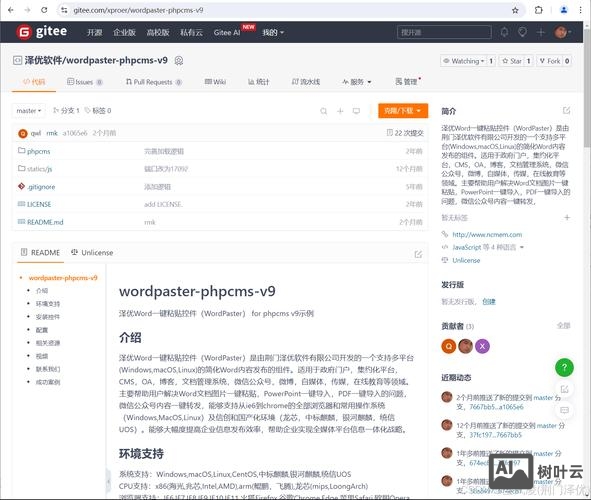Open Gitee AI in the header navigation
The image size is (591, 500).
point(227,33)
